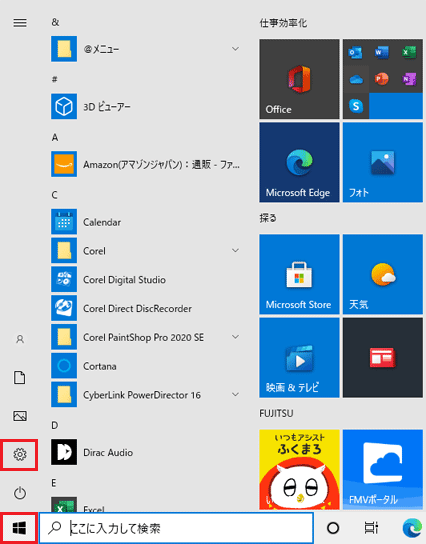This screenshot has width=426, height=544.
Task: Launch Microsoft Edge from taskbar
Action: 412,528
